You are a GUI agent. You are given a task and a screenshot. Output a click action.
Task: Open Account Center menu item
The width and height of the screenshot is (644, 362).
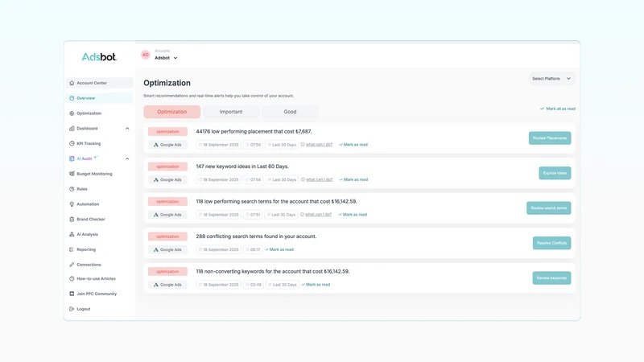[99, 83]
